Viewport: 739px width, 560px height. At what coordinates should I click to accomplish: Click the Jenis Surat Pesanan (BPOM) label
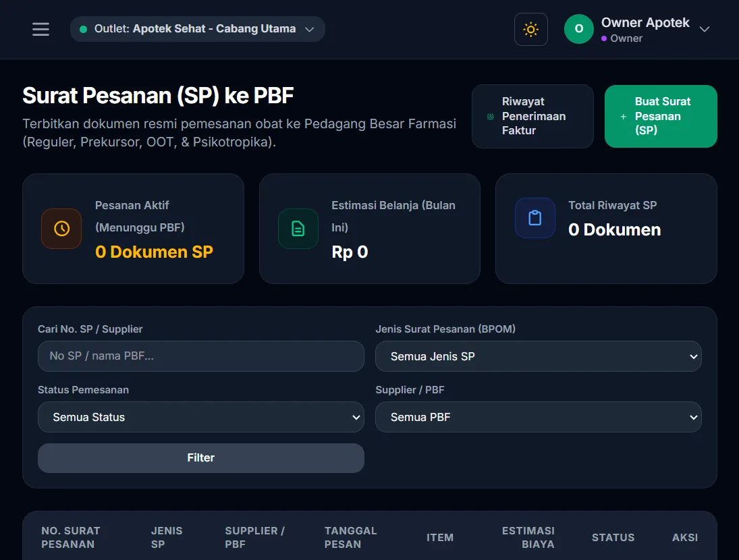click(x=445, y=329)
